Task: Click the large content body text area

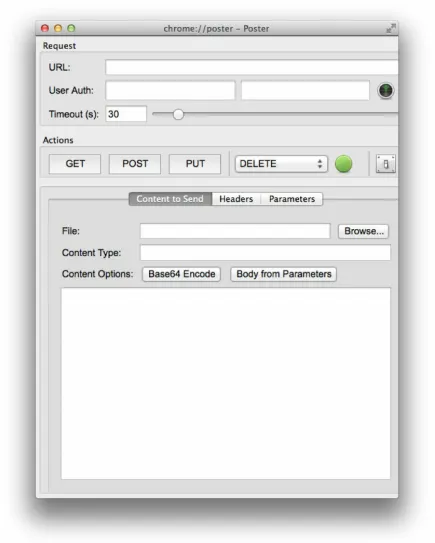Action: tap(226, 383)
